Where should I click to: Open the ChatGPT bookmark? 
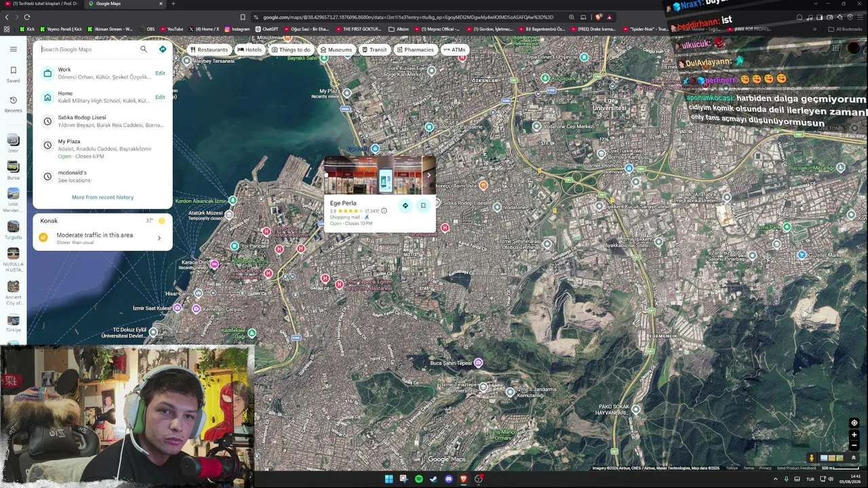(267, 29)
